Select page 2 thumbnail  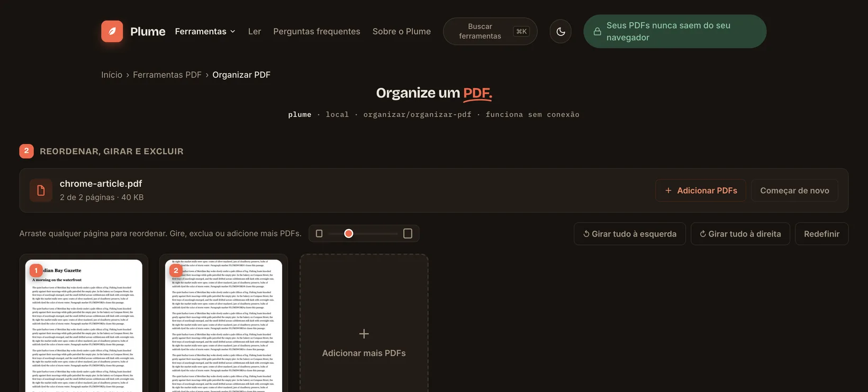tap(223, 325)
